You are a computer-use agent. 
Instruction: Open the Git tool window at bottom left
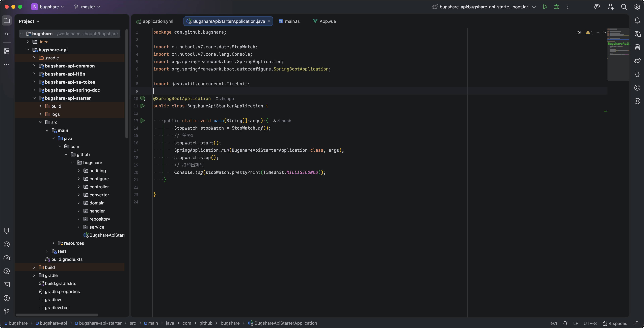click(7, 312)
